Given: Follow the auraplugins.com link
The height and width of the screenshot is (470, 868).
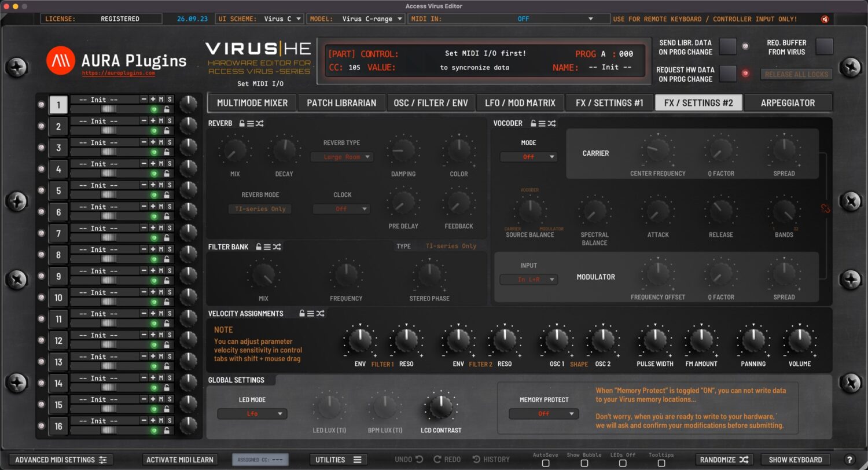Looking at the screenshot, I should pos(118,74).
